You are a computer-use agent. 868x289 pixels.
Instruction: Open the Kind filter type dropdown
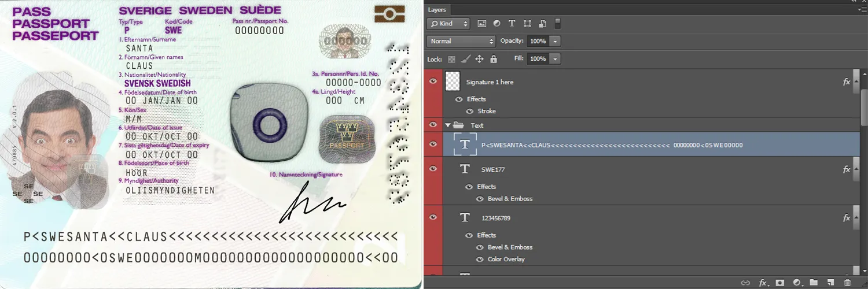pyautogui.click(x=448, y=24)
